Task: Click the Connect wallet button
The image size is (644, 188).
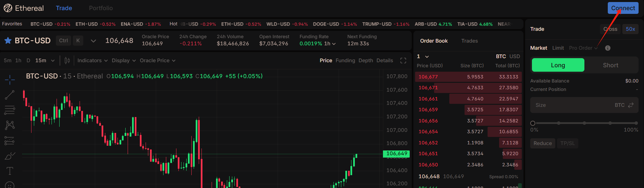Action: click(x=623, y=8)
